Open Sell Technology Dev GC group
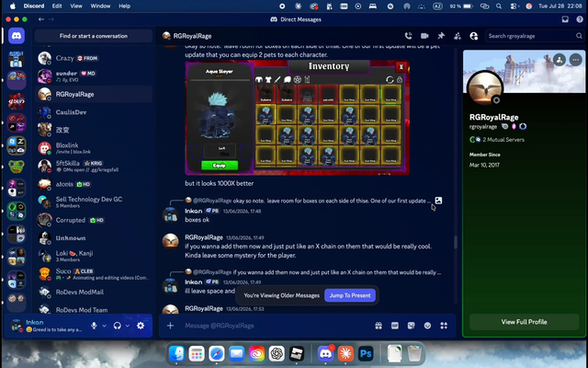This screenshot has width=588, height=368. pyautogui.click(x=94, y=202)
